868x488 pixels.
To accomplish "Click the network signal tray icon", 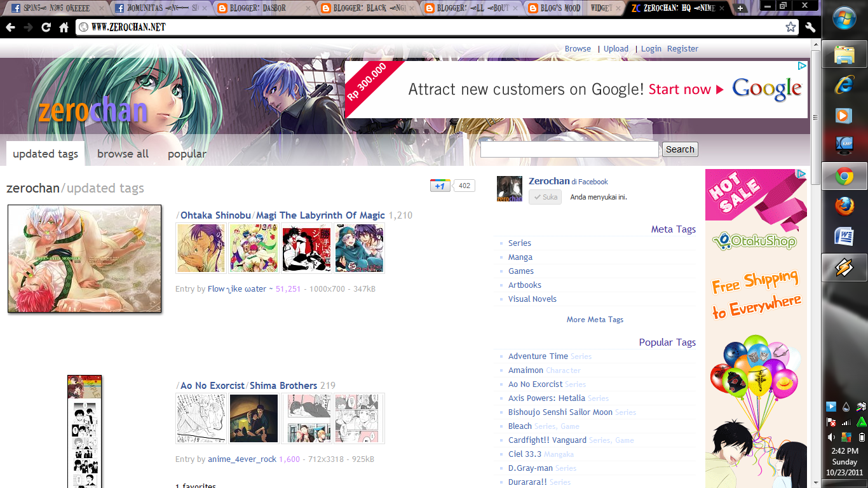I will coord(846,422).
